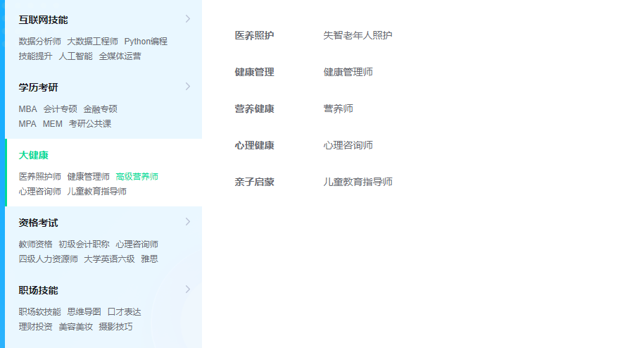This screenshot has width=644, height=348.
Task: Open the 失智老年人照护 course link
Action: (x=358, y=35)
